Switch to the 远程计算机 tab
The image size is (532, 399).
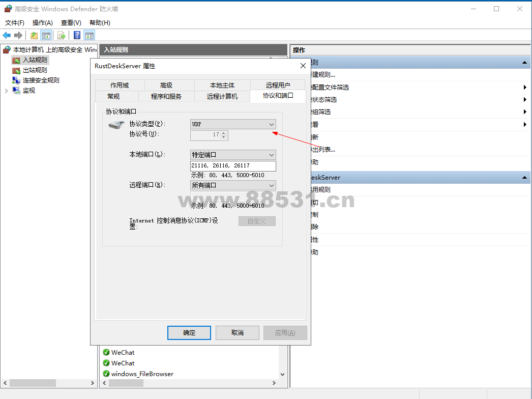point(222,96)
